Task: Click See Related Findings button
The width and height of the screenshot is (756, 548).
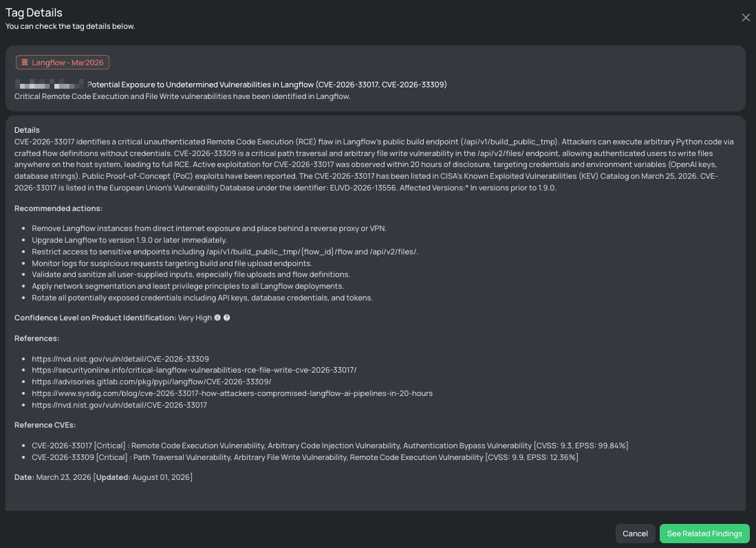Action: coord(704,534)
